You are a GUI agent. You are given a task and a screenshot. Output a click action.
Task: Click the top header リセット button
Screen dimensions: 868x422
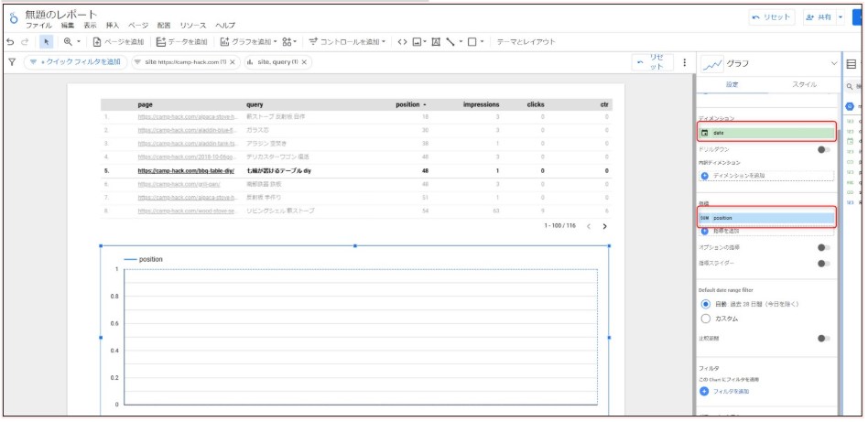772,17
